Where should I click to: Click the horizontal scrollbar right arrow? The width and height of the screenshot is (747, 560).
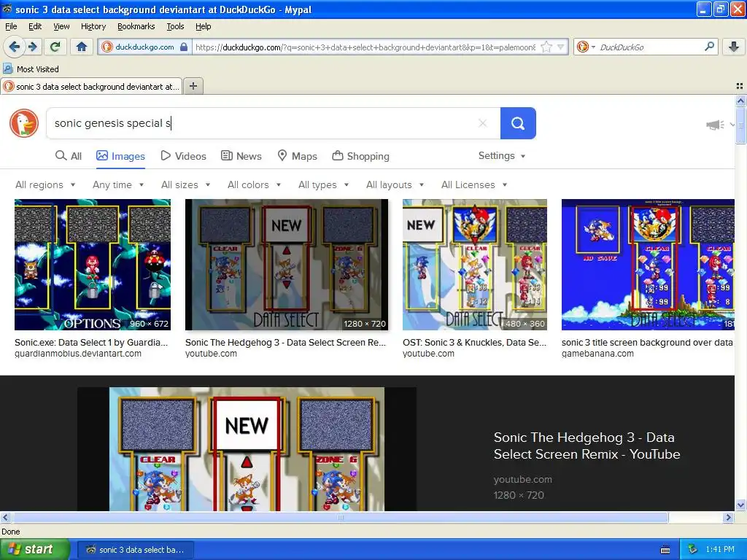pos(728,517)
